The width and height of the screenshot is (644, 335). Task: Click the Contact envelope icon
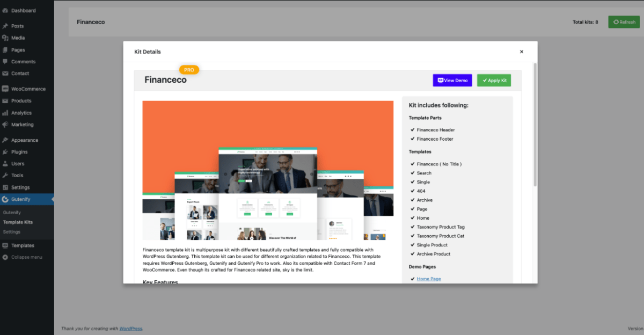[5, 74]
